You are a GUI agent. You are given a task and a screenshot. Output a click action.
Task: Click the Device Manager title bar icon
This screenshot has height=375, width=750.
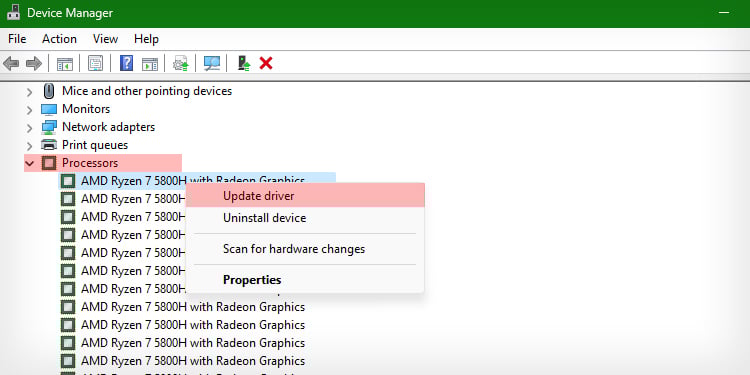point(13,12)
